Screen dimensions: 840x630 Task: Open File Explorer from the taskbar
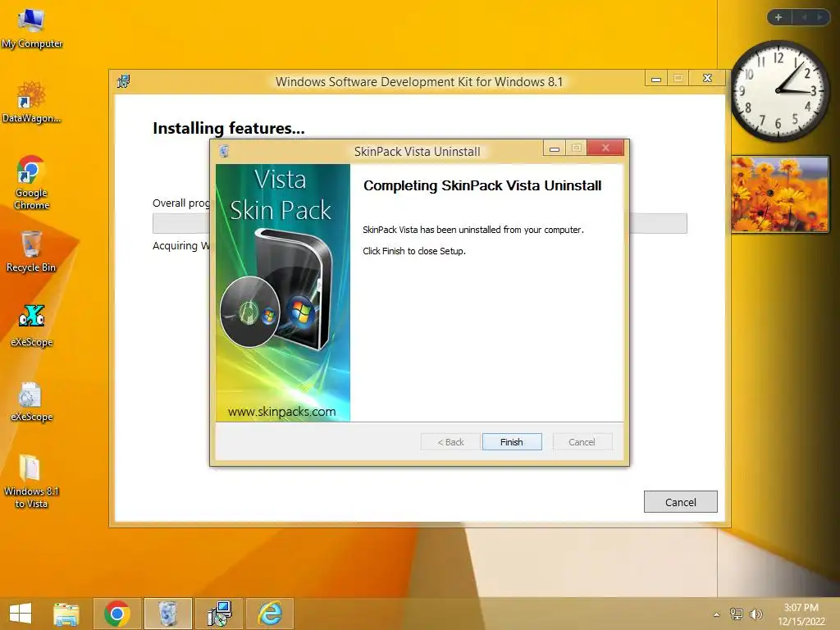point(66,614)
